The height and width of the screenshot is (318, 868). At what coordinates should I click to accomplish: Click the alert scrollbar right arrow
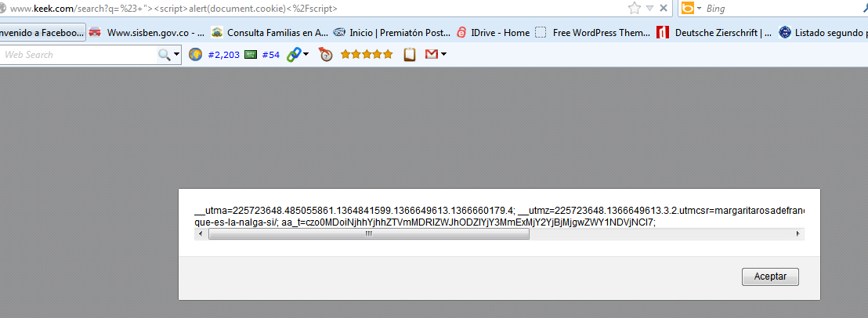tap(798, 234)
